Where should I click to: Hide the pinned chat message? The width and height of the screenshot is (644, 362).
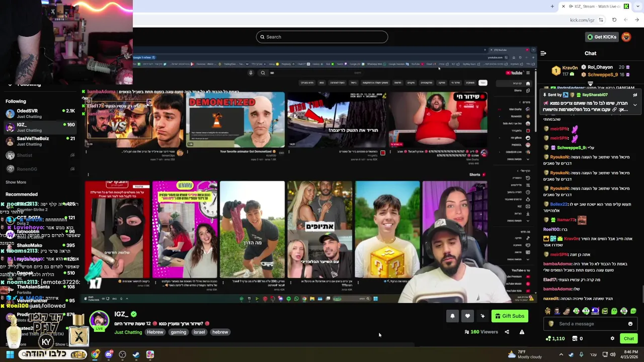pyautogui.click(x=635, y=95)
